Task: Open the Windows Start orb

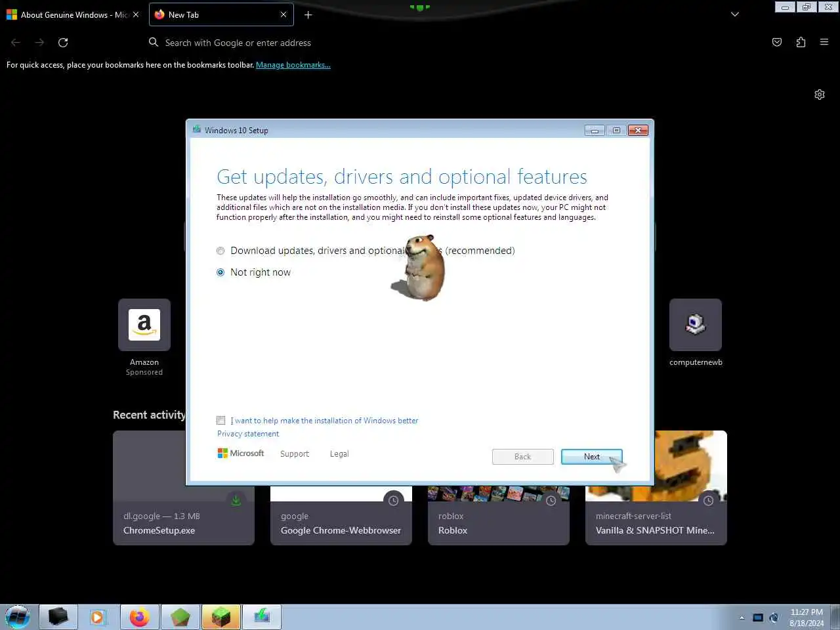Action: [18, 617]
